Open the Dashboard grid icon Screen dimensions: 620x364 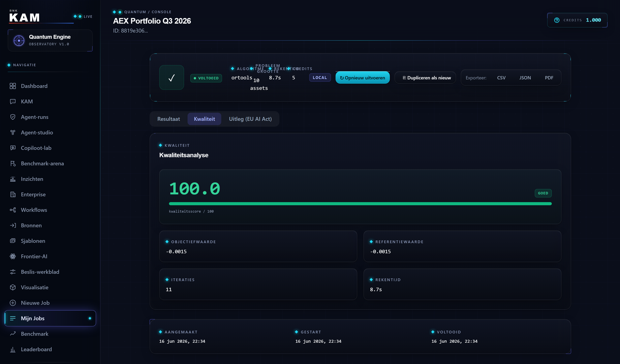[x=13, y=86]
